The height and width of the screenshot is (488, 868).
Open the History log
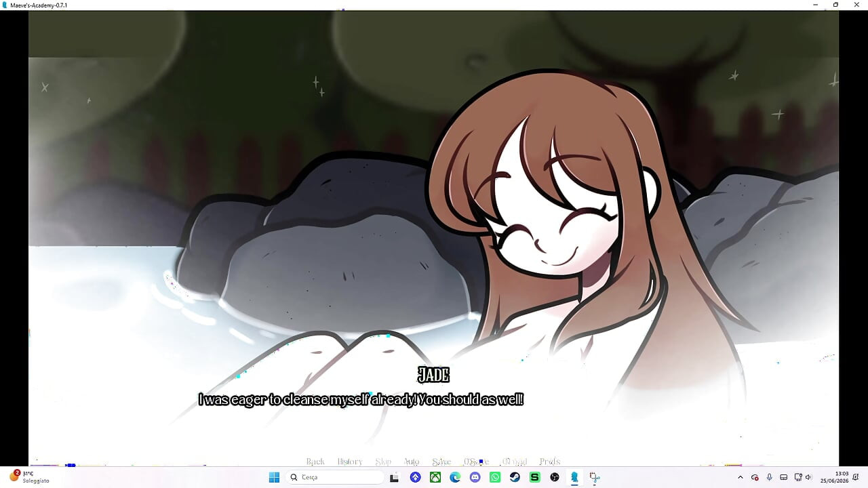point(350,462)
